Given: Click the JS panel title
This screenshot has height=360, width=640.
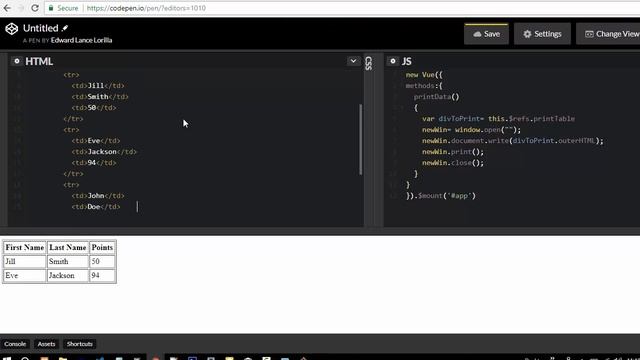Looking at the screenshot, I should pyautogui.click(x=407, y=61).
